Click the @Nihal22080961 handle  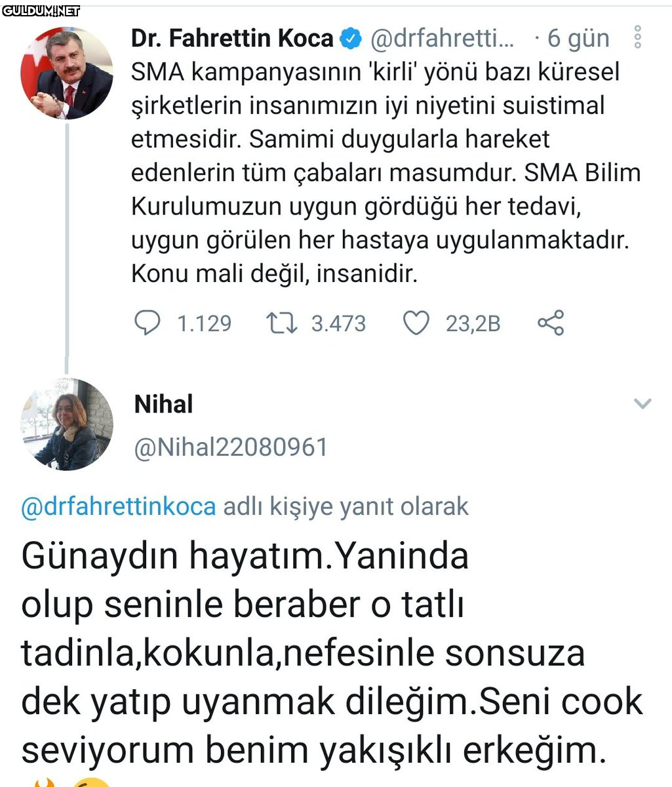(231, 447)
